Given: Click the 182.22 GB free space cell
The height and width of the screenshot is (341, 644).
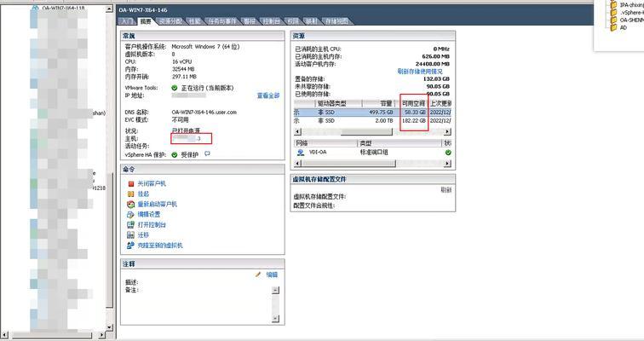Looking at the screenshot, I should tap(414, 121).
